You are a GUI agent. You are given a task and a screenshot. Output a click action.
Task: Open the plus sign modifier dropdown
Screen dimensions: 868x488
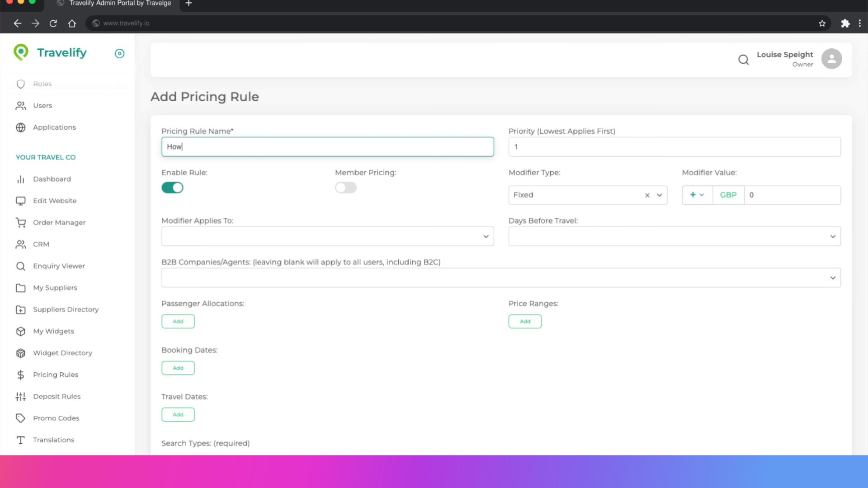(697, 195)
